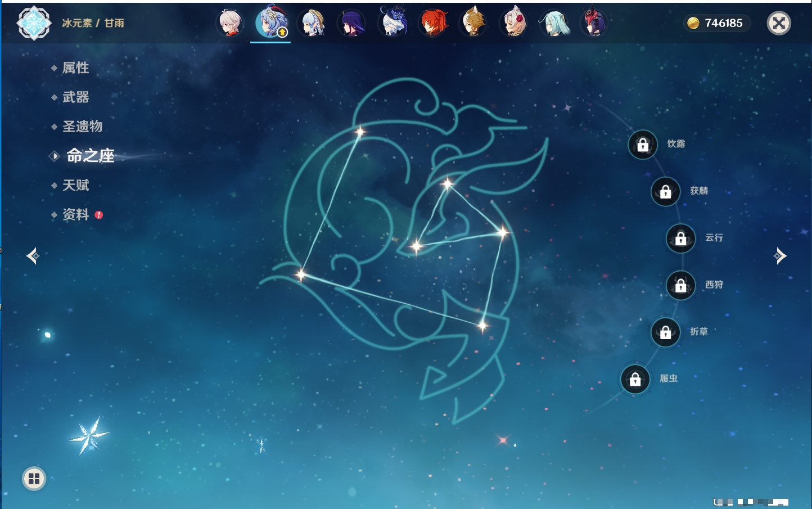Screen dimensions: 812x509
Task: Switch to the purple-haired Raiden Shogun avatar
Action: pos(352,23)
